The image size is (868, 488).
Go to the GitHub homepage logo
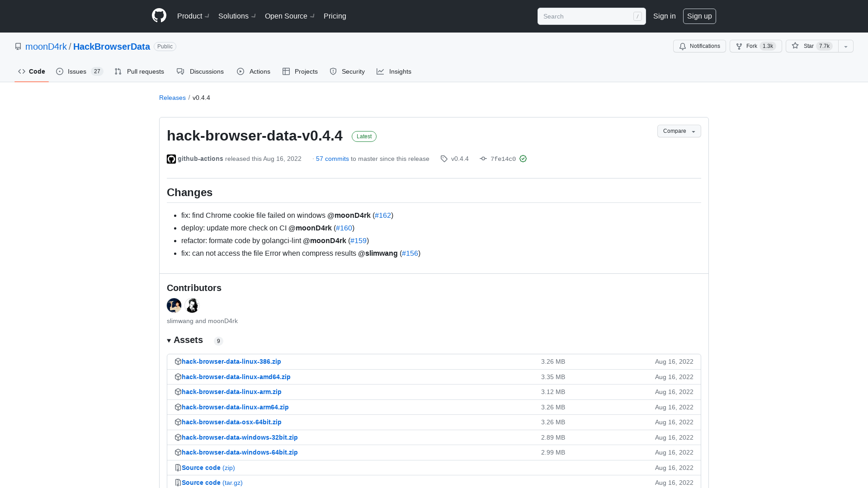[159, 16]
